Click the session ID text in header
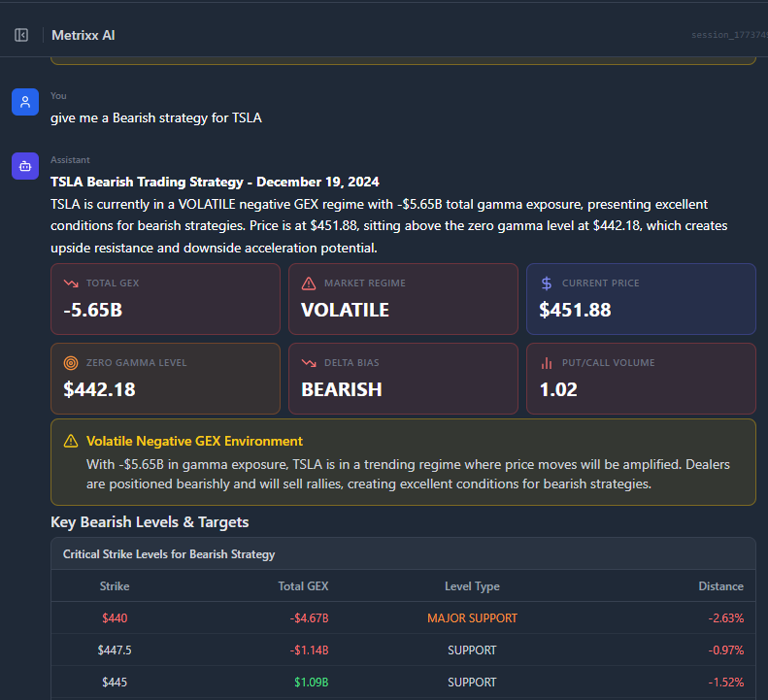768x700 pixels. tap(729, 35)
